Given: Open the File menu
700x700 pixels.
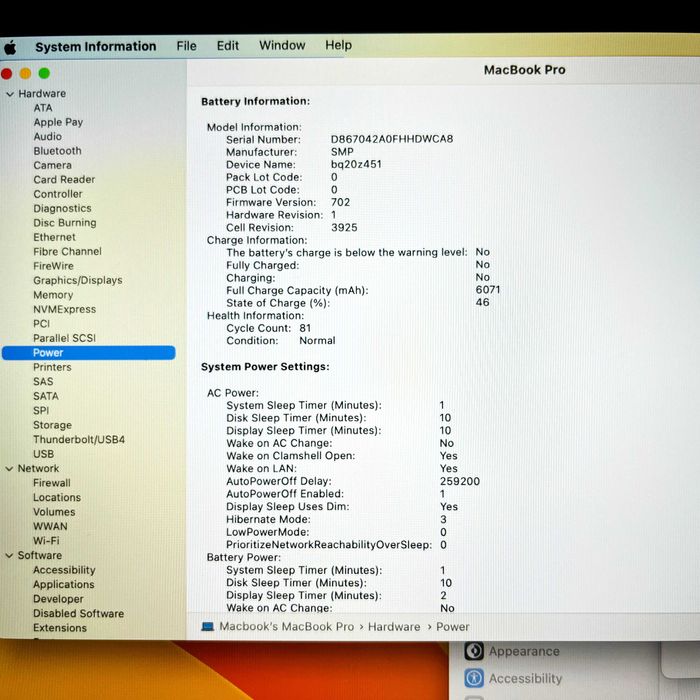Looking at the screenshot, I should click(x=186, y=46).
